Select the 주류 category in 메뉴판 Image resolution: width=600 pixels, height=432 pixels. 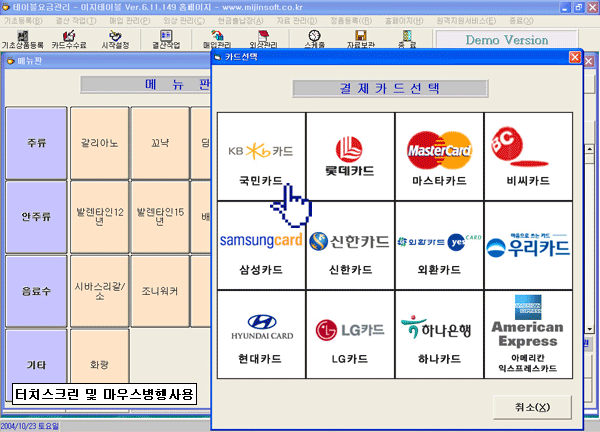point(36,143)
